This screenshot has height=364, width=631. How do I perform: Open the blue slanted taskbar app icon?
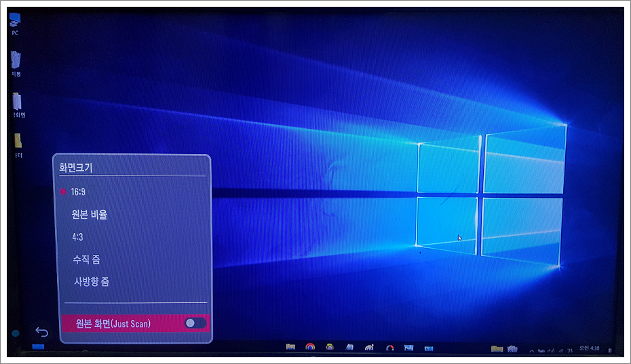[349, 347]
